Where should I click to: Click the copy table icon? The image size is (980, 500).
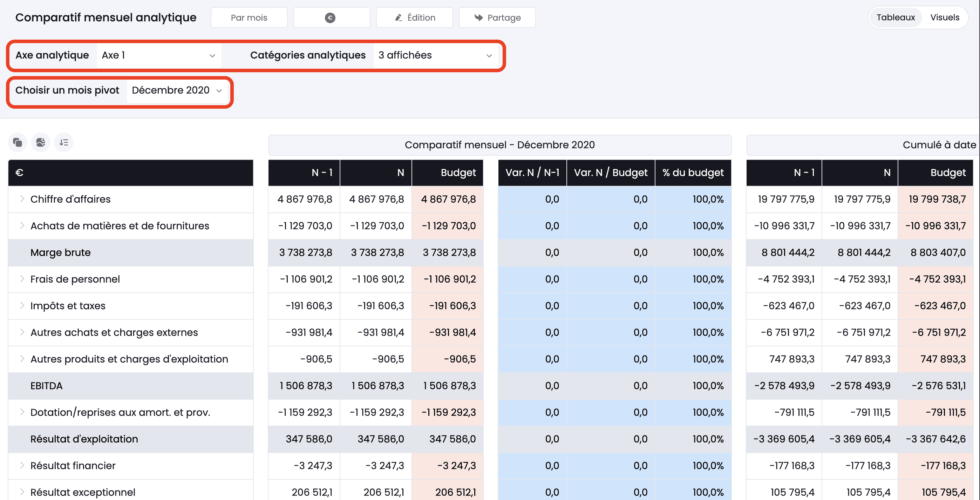[18, 143]
